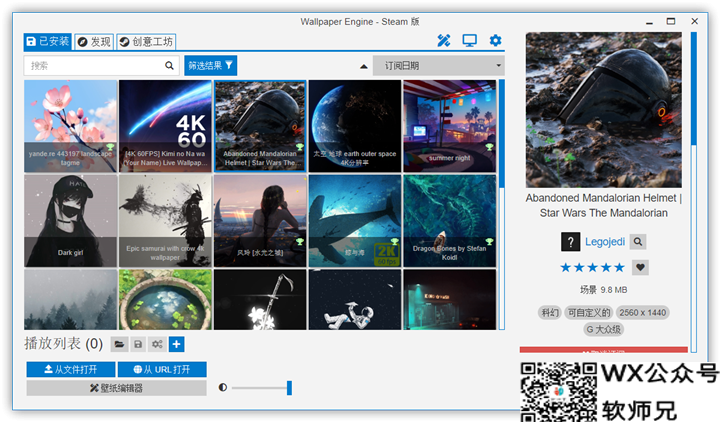Click the 从文件打开 button

click(71, 369)
